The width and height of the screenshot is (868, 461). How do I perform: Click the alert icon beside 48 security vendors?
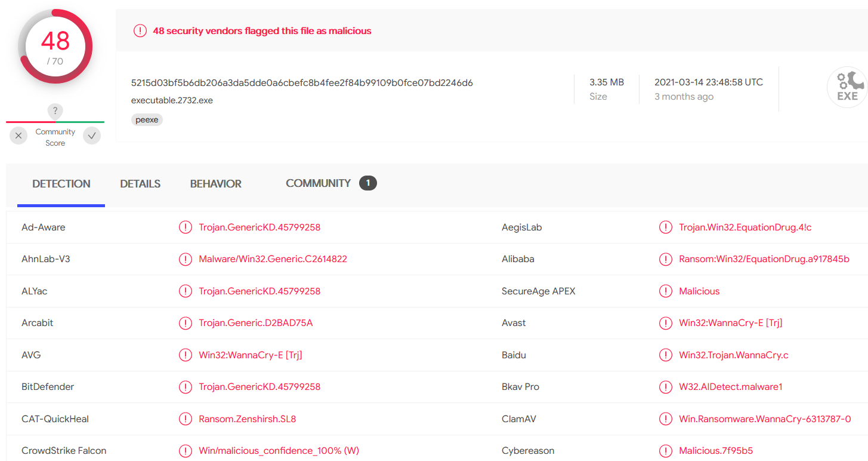[x=140, y=31]
